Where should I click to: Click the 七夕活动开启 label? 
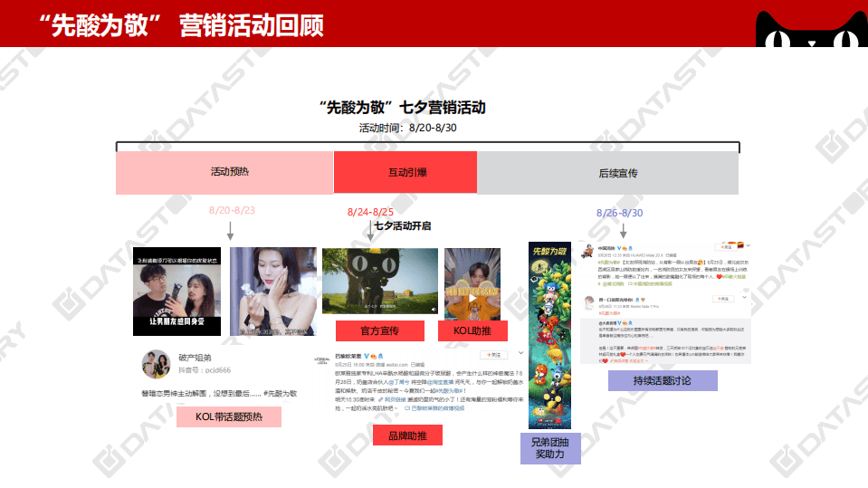coord(403,225)
